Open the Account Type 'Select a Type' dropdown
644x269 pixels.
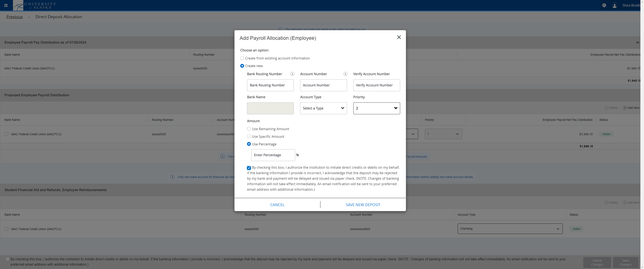point(323,108)
